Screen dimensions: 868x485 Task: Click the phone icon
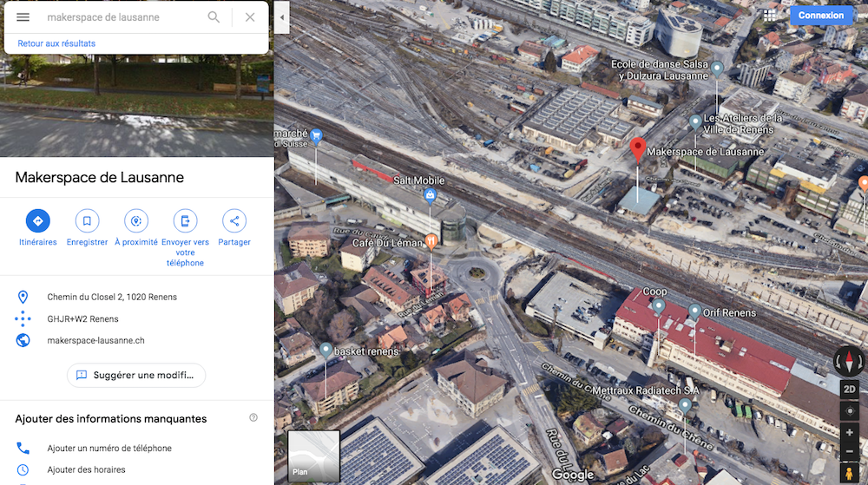coord(23,448)
